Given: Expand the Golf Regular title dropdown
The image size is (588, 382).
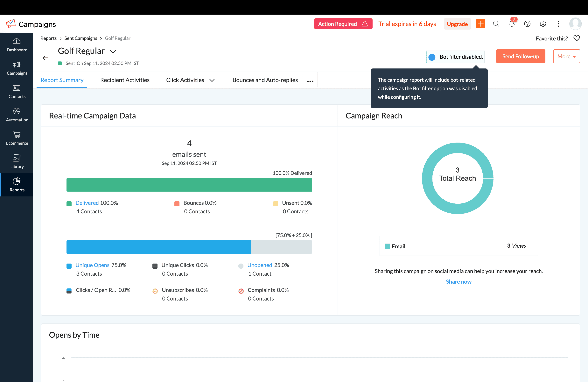Looking at the screenshot, I should point(113,52).
